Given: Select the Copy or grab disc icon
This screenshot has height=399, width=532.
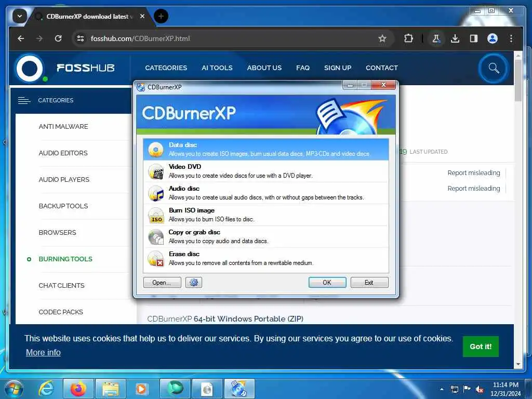Looking at the screenshot, I should [x=156, y=237].
